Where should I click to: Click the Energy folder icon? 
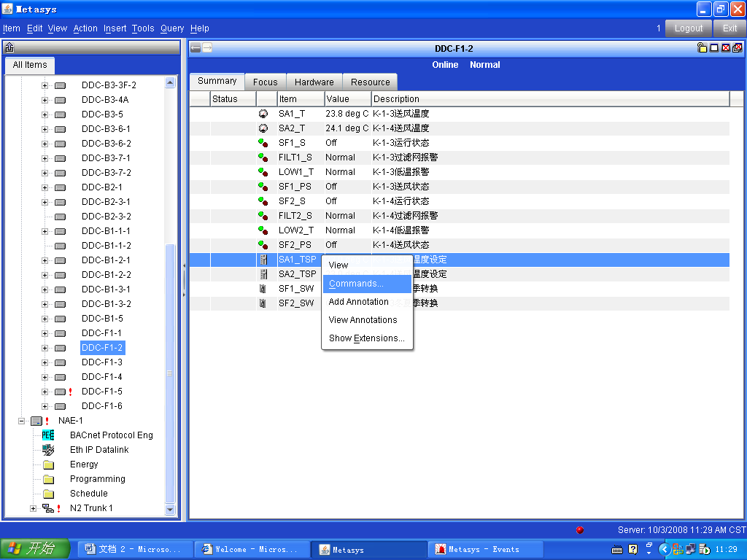(x=48, y=464)
